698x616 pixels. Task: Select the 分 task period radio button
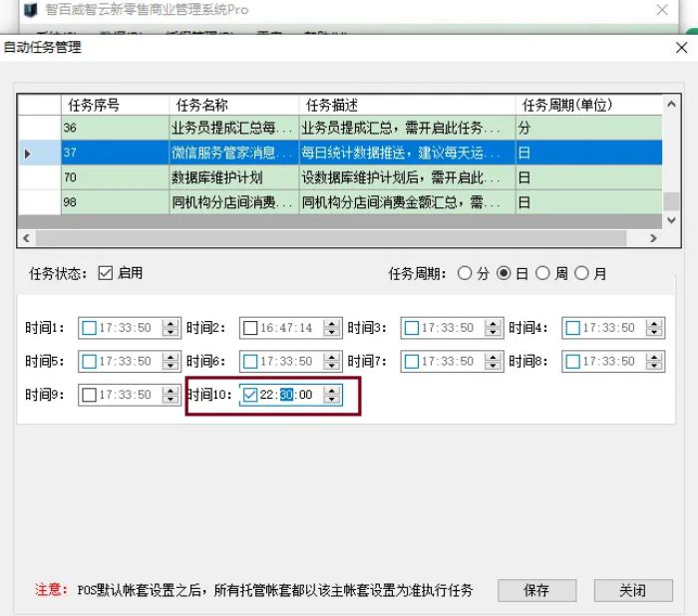pyautogui.click(x=464, y=273)
